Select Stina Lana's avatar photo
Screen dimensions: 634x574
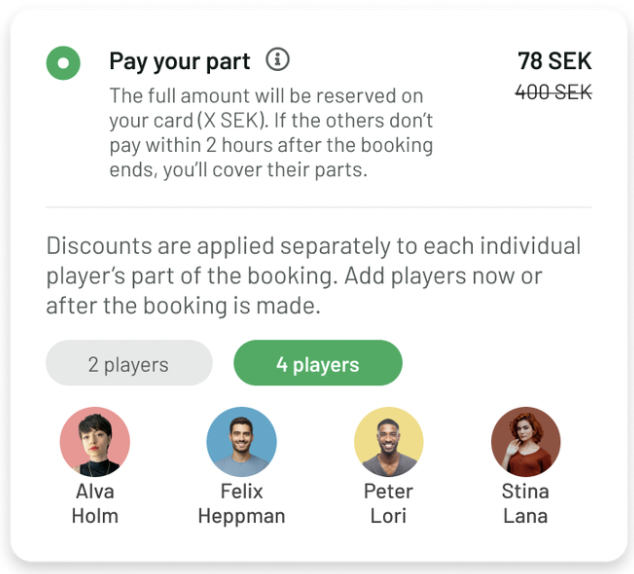pos(526,441)
